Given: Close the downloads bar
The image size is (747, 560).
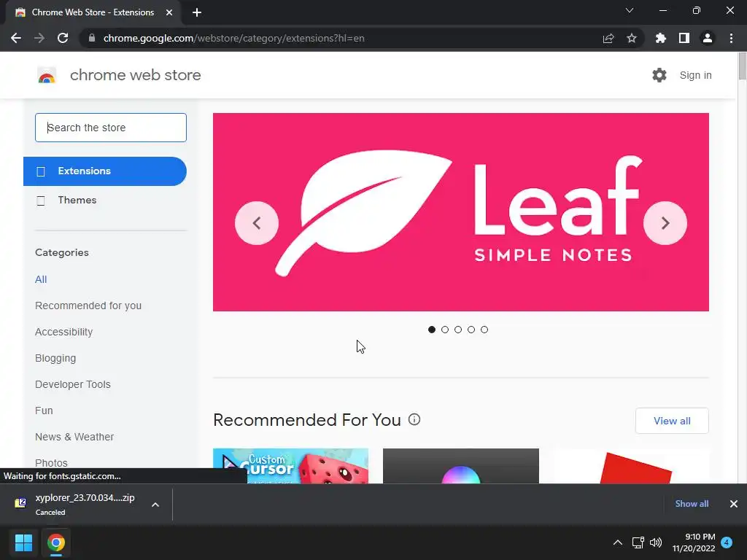Looking at the screenshot, I should click(x=734, y=504).
